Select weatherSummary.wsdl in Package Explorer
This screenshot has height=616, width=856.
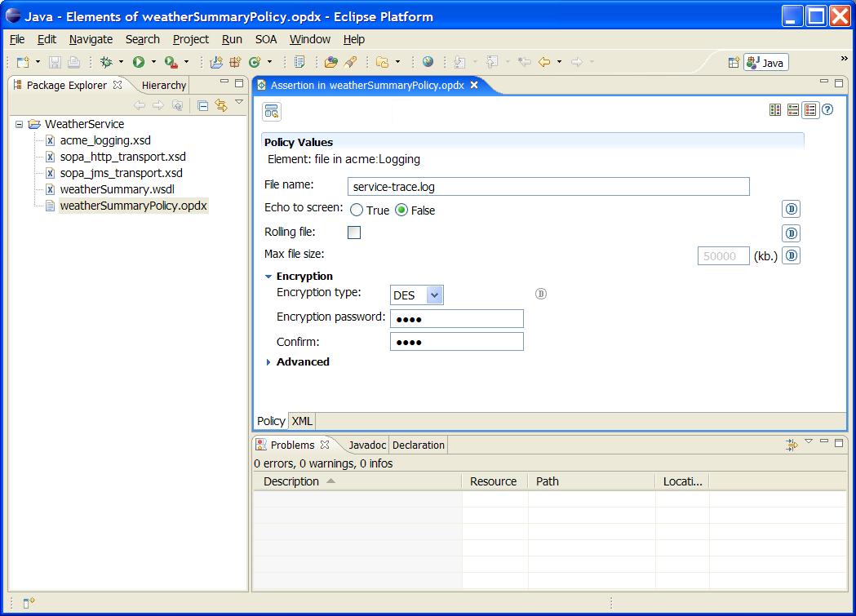(117, 190)
